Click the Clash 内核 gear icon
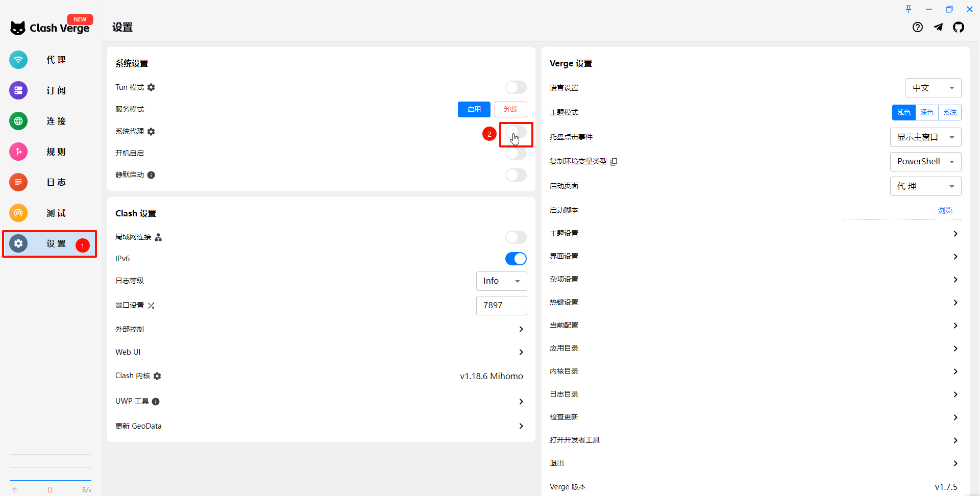Screen dimensions: 980x496 tap(157, 376)
